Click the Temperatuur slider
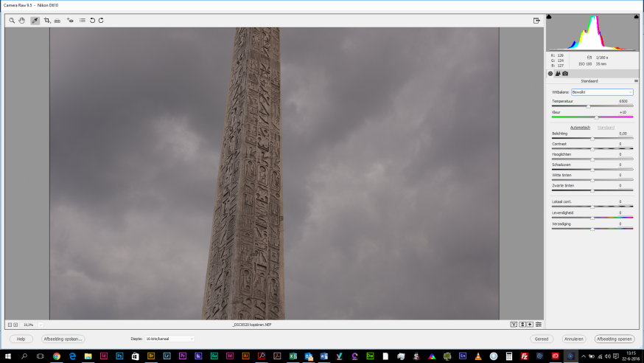 588,106
